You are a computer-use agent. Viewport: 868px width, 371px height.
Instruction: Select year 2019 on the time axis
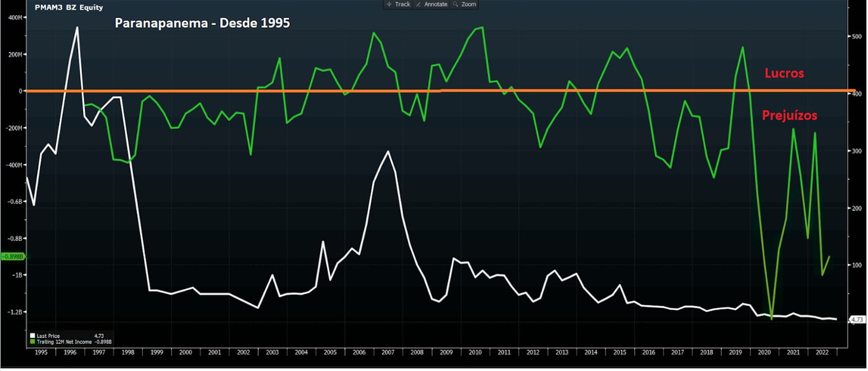pyautogui.click(x=735, y=351)
